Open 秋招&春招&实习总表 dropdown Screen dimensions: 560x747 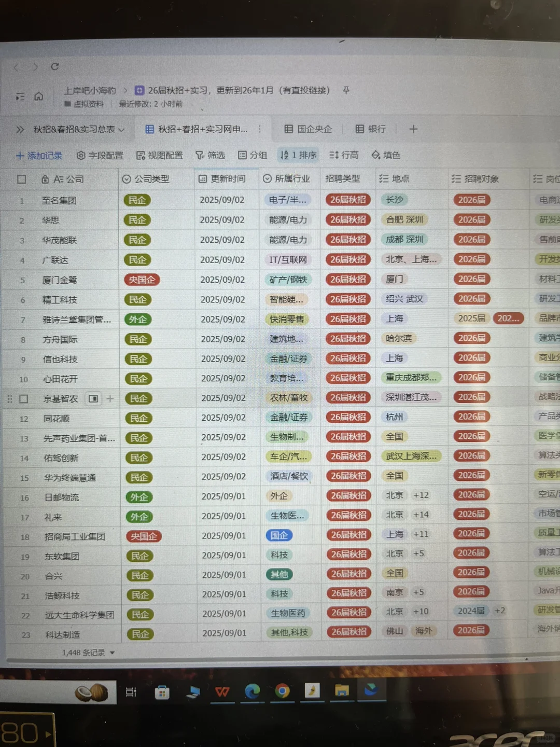(x=79, y=129)
